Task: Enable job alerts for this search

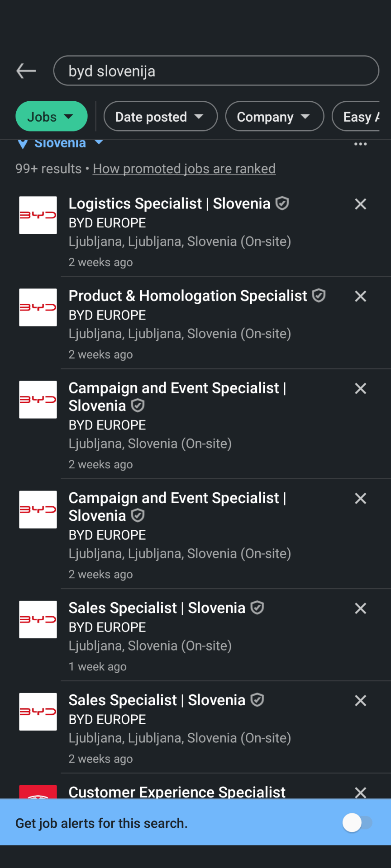Action: (x=358, y=823)
